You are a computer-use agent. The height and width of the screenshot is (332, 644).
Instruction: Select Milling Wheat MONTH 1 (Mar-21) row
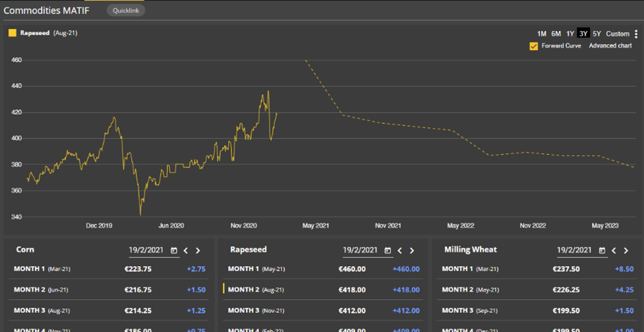pyautogui.click(x=537, y=269)
